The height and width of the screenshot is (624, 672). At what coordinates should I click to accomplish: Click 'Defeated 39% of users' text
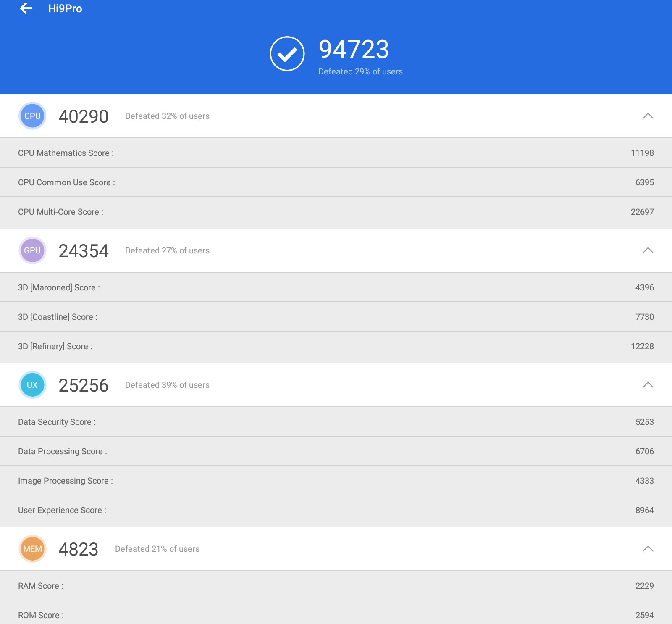pos(167,385)
